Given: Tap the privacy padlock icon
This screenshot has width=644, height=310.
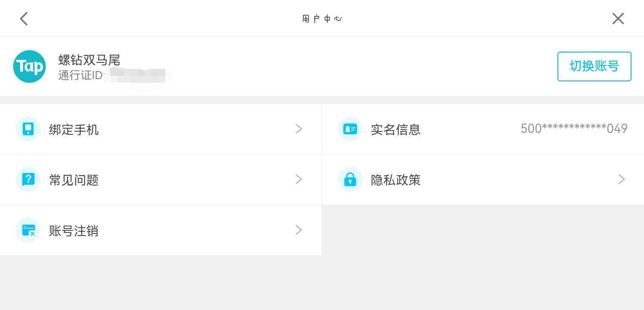Looking at the screenshot, I should coord(350,180).
